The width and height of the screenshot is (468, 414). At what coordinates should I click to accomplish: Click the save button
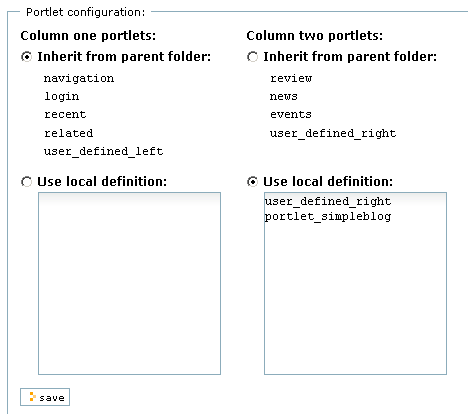coord(45,397)
